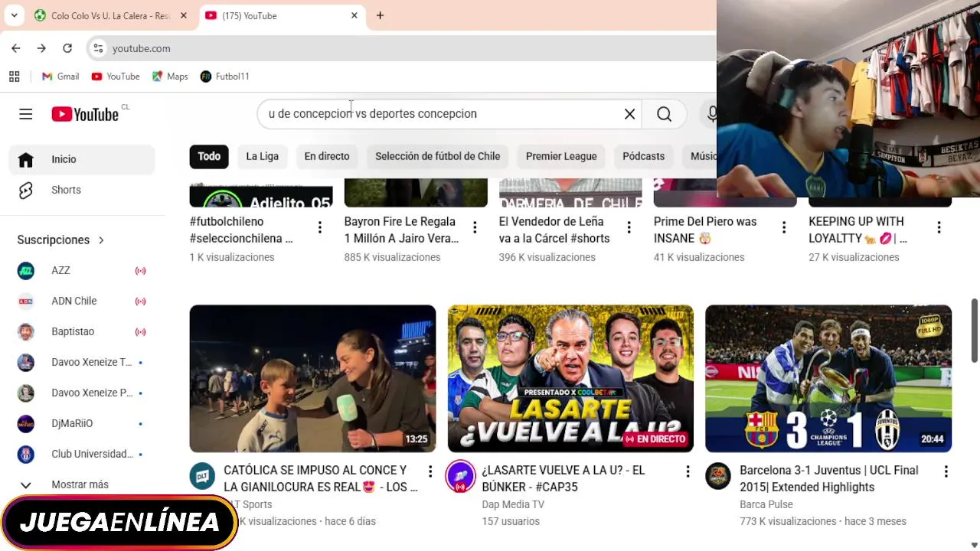Open options for #futbolchileno short
The width and height of the screenshot is (980, 551).
tap(320, 227)
